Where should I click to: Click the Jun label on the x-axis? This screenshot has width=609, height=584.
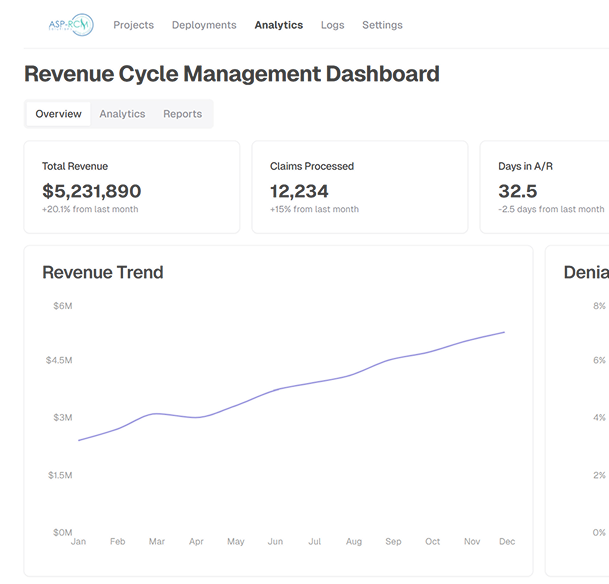[275, 541]
